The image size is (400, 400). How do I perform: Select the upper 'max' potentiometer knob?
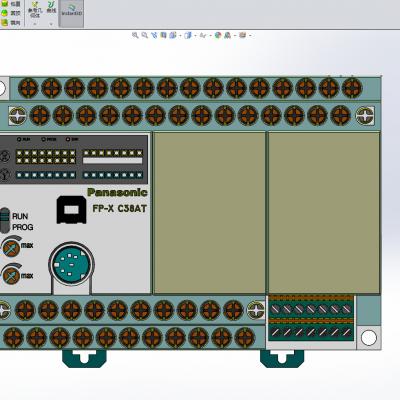pyautogui.click(x=11, y=247)
